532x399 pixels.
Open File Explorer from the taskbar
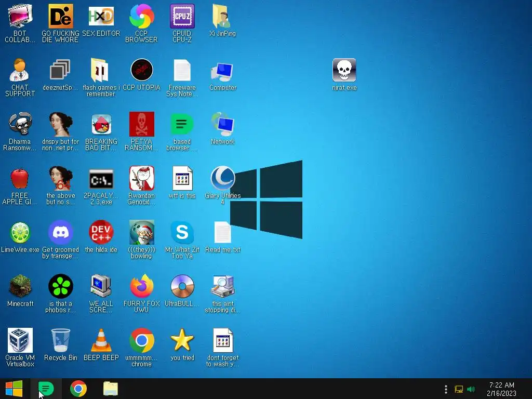pos(111,389)
